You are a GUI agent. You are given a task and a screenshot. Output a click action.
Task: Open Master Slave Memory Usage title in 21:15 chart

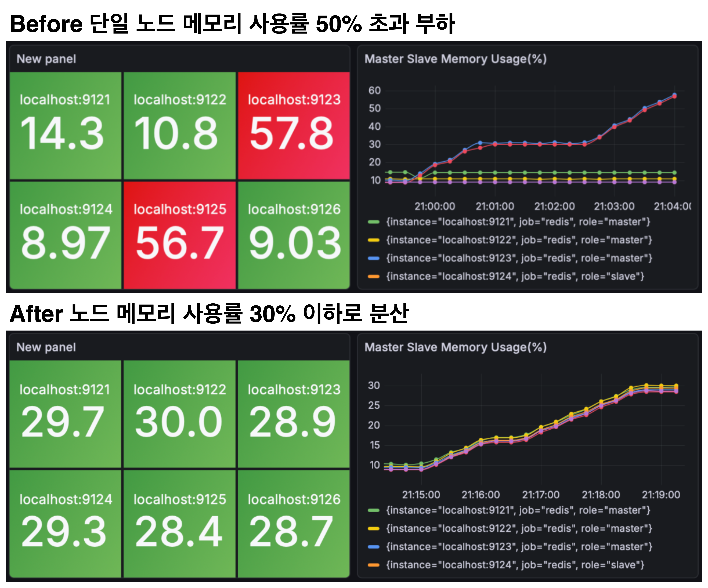point(455,347)
